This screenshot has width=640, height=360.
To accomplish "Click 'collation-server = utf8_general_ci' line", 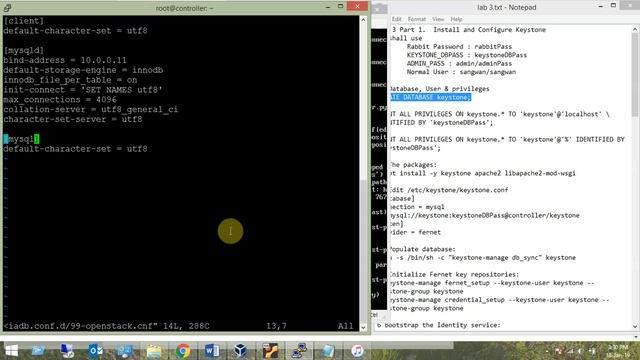I will click(91, 109).
